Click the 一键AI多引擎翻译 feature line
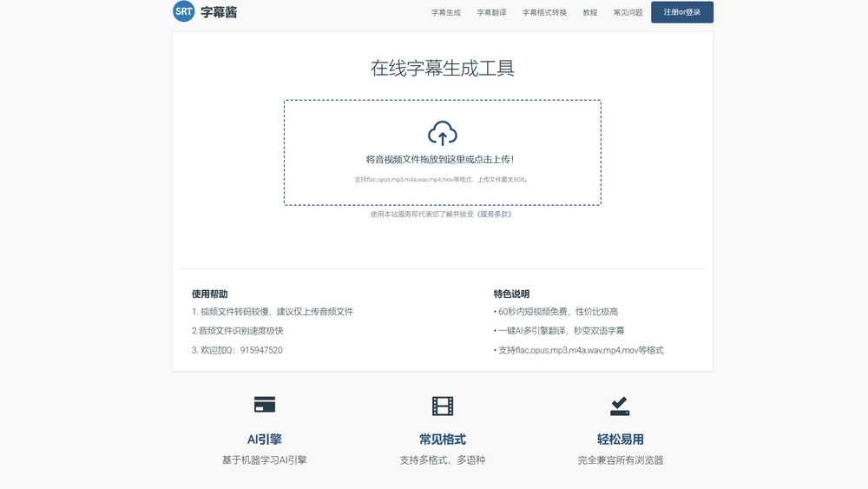The image size is (868, 489). coord(559,331)
